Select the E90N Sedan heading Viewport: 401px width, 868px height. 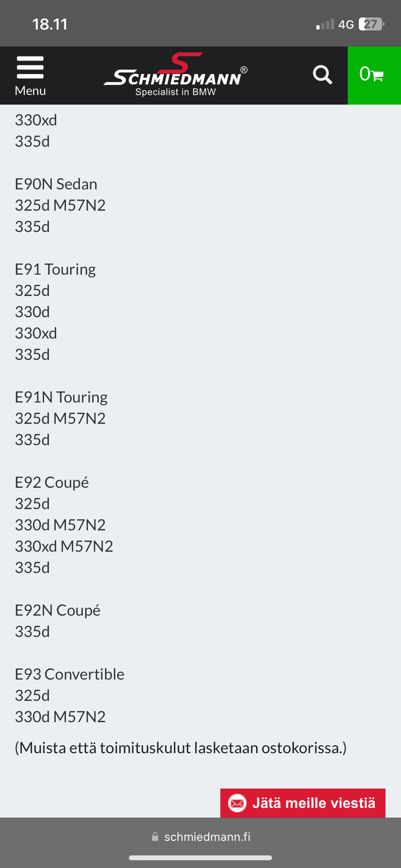click(x=56, y=184)
